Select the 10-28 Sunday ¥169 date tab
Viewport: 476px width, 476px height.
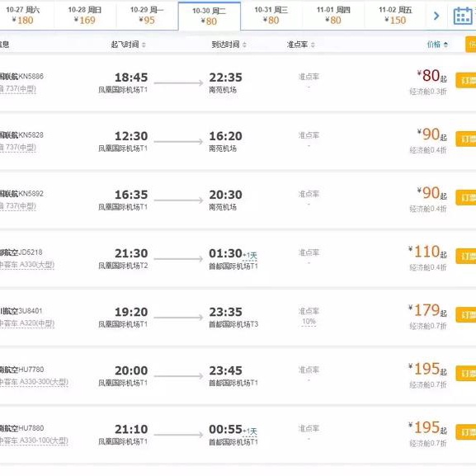(85, 15)
